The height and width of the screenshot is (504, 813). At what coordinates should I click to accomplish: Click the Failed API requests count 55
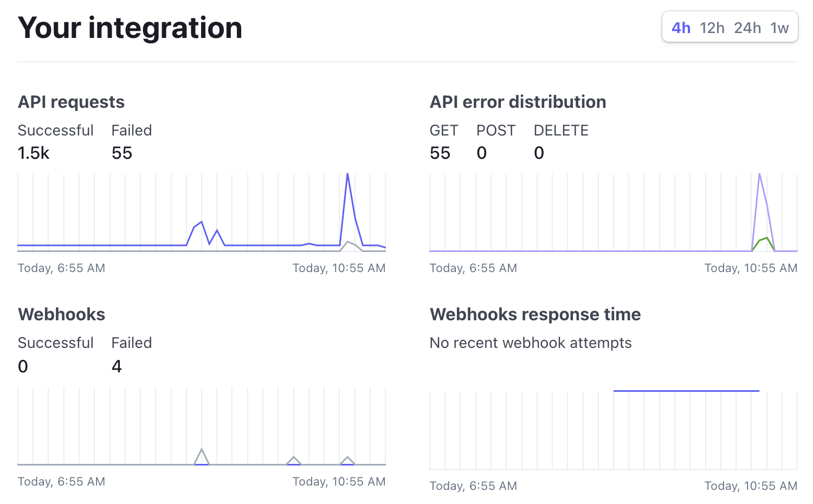121,153
